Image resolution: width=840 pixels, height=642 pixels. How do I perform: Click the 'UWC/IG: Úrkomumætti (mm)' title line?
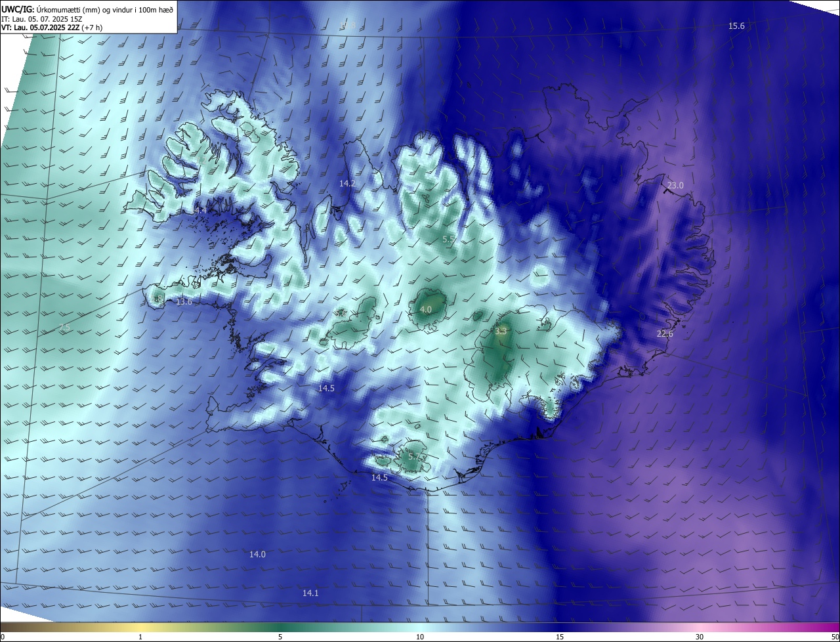point(87,9)
